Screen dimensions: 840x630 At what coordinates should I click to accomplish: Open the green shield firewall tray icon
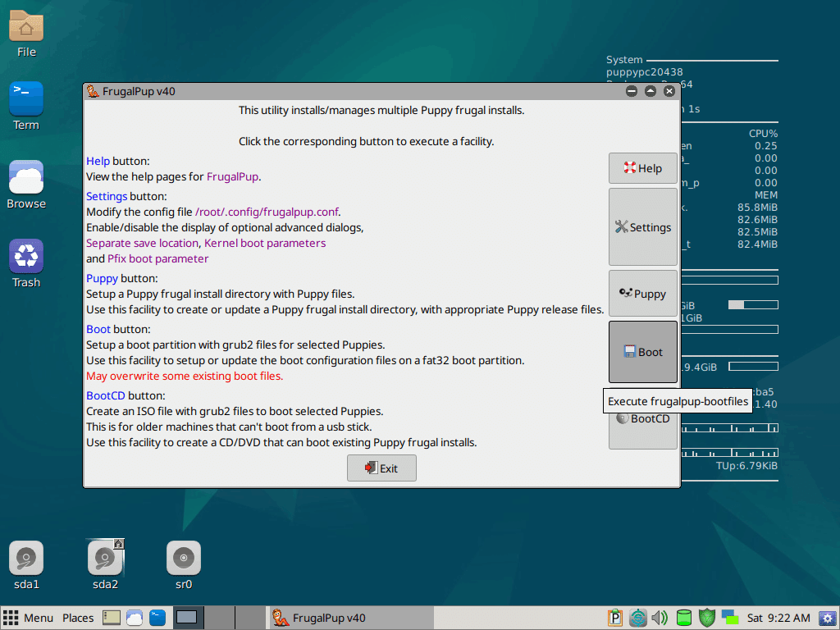[x=706, y=618]
